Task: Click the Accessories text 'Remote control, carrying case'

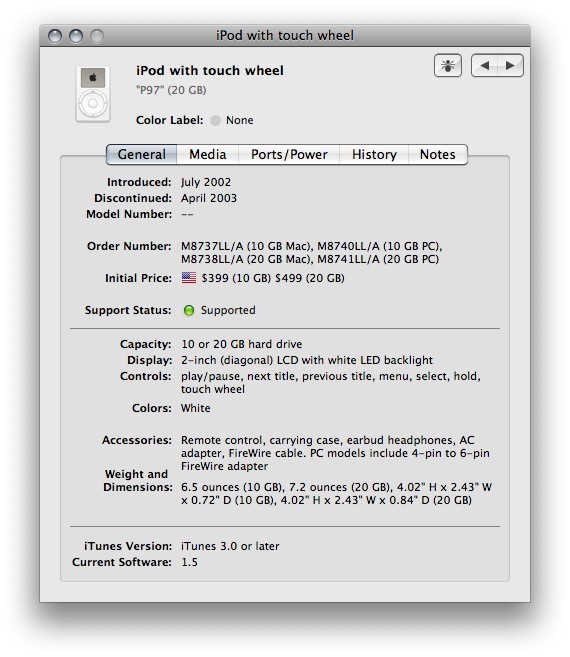Action: pos(260,440)
